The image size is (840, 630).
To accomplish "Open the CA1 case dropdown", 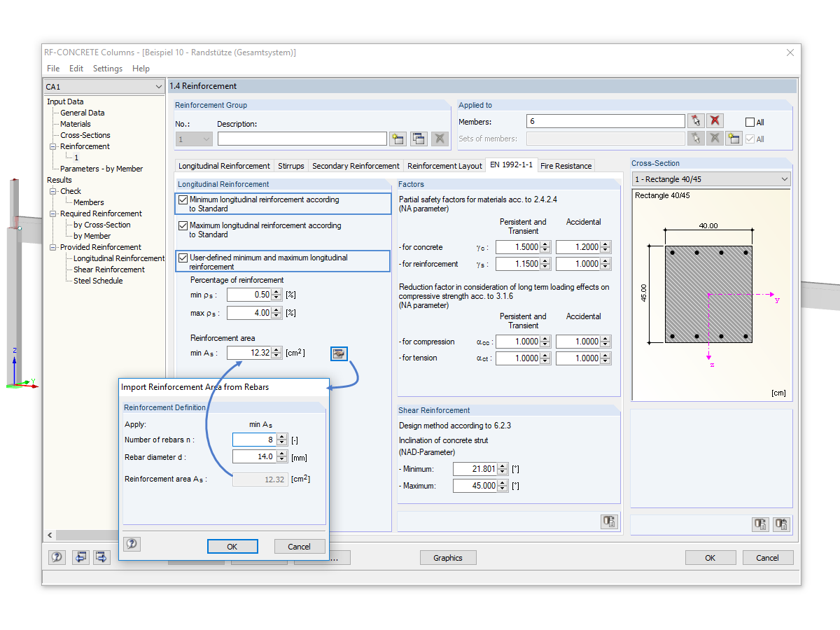I will (x=158, y=86).
